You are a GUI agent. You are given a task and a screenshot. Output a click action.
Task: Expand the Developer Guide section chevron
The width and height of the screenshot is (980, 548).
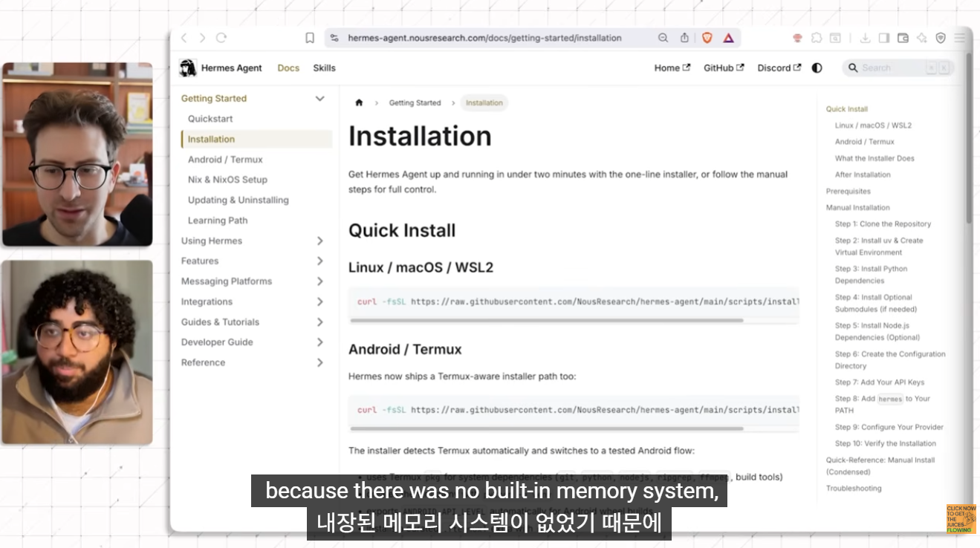320,342
